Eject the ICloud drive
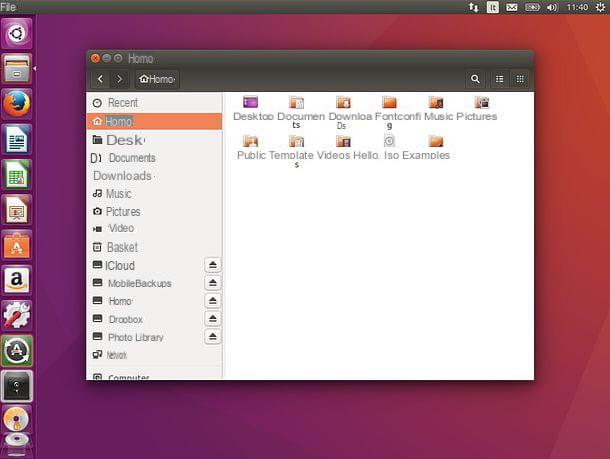 (212, 265)
